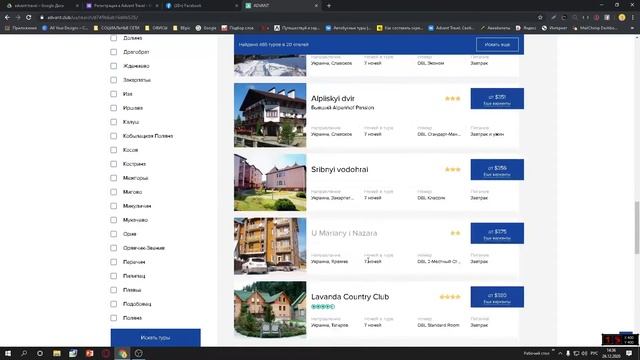
Task: Click the page vertical scrollbar thumb
Action: tap(636, 227)
